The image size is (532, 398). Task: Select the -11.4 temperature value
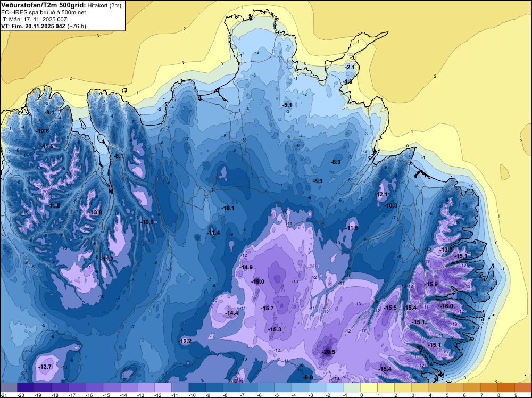(x=213, y=233)
